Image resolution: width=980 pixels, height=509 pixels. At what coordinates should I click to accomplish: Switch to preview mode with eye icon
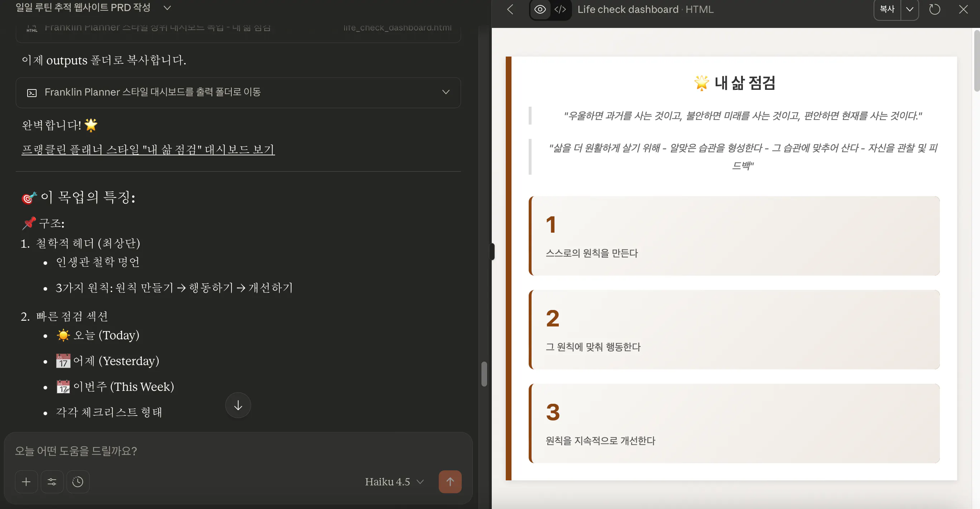(x=540, y=10)
